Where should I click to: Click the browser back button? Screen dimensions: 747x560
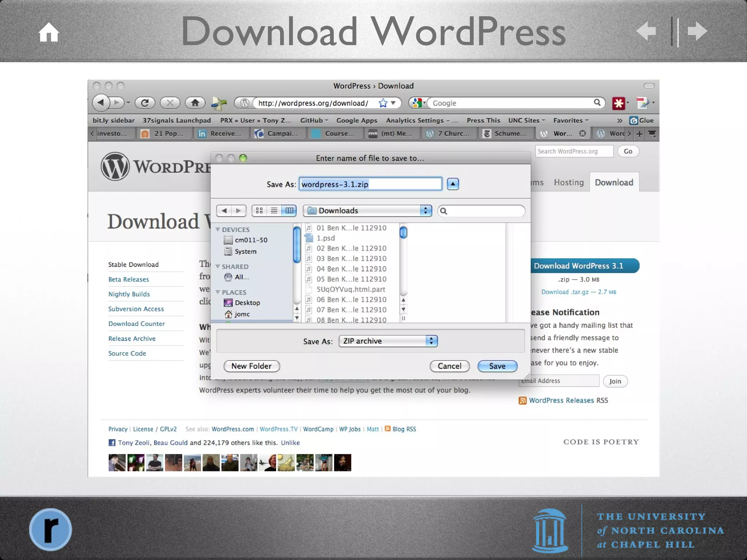click(x=101, y=103)
